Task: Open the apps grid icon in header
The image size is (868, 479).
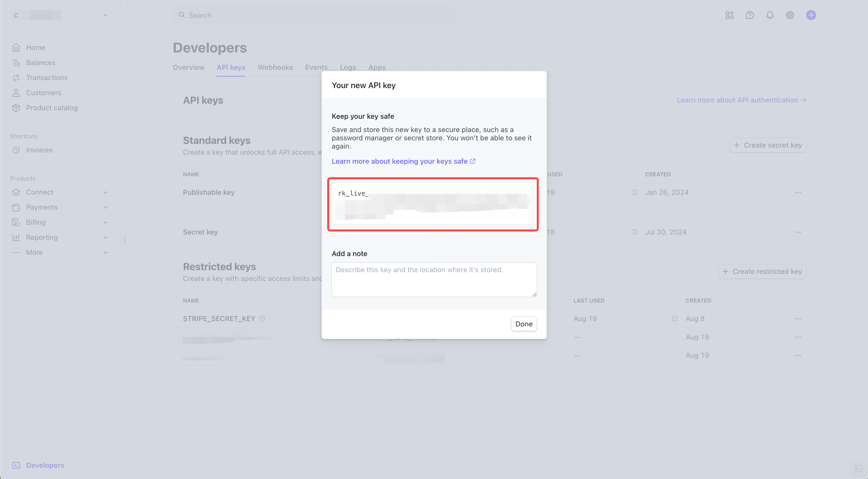Action: coord(730,15)
